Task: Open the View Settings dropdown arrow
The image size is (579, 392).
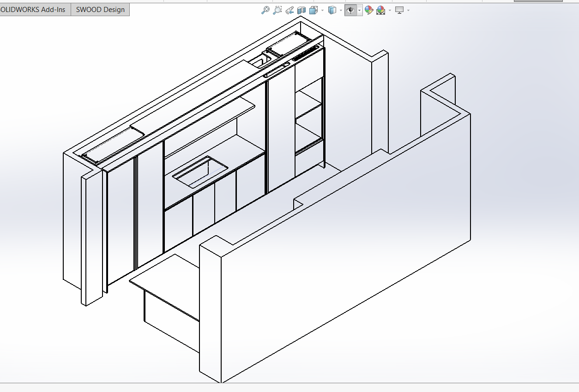Action: click(408, 10)
